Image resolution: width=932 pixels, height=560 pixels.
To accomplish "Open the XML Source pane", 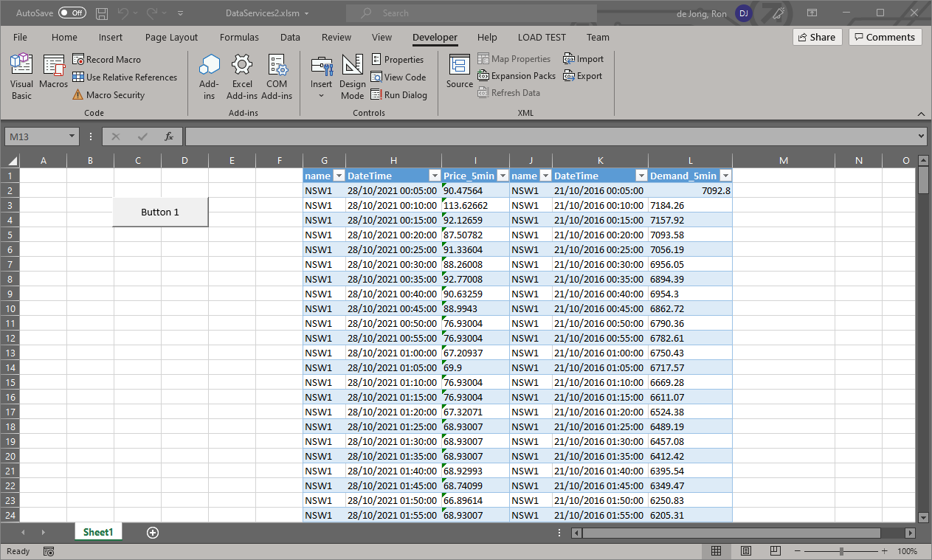I will click(460, 72).
